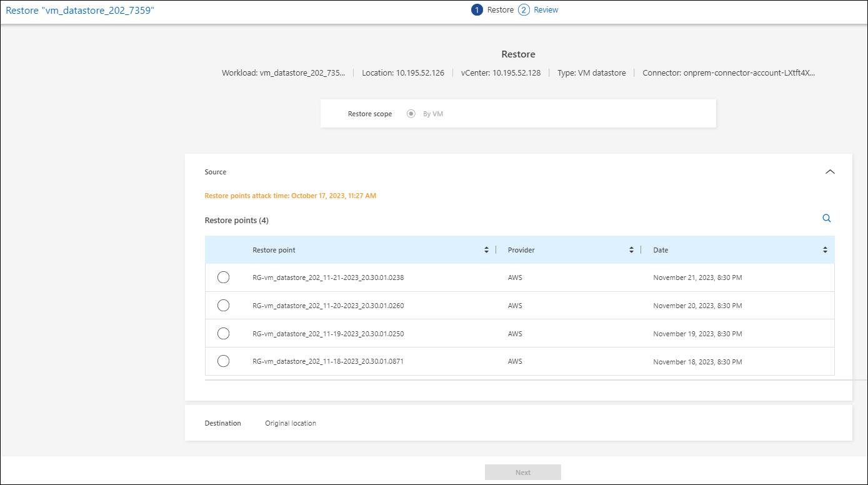The width and height of the screenshot is (868, 485).
Task: Click the step 1 Restore circle icon
Action: [x=477, y=10]
